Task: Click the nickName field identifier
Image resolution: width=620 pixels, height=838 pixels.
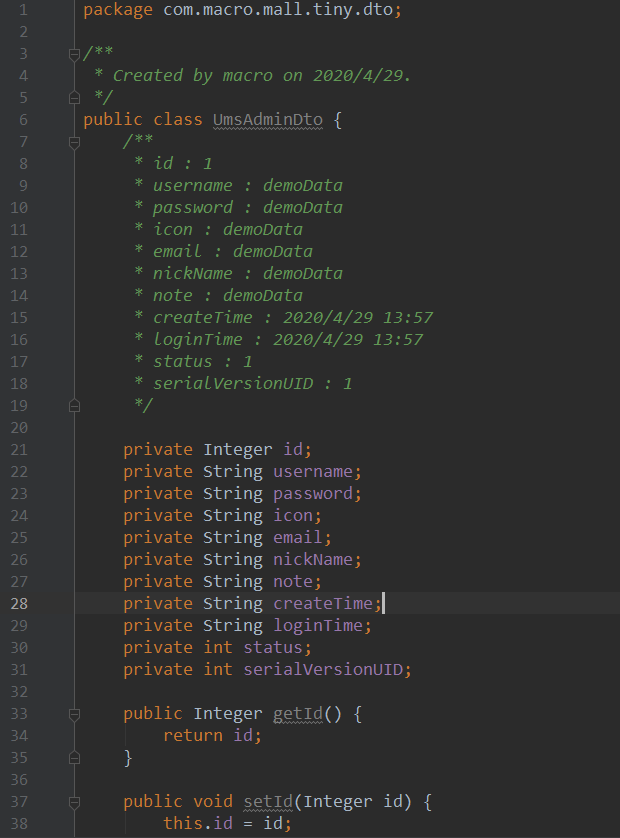Action: point(313,560)
